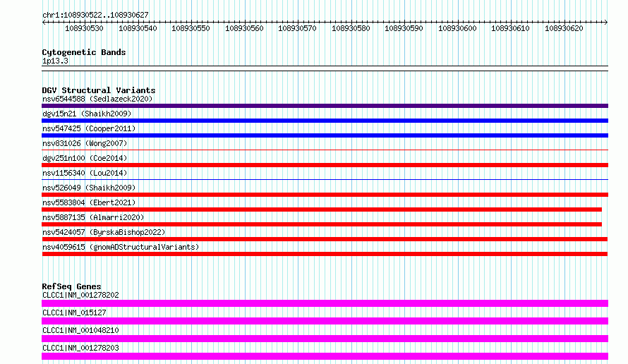Open nsv526049 (Shaikh2009) variant label
Image resolution: width=628 pixels, height=364 pixels.
pyautogui.click(x=89, y=188)
